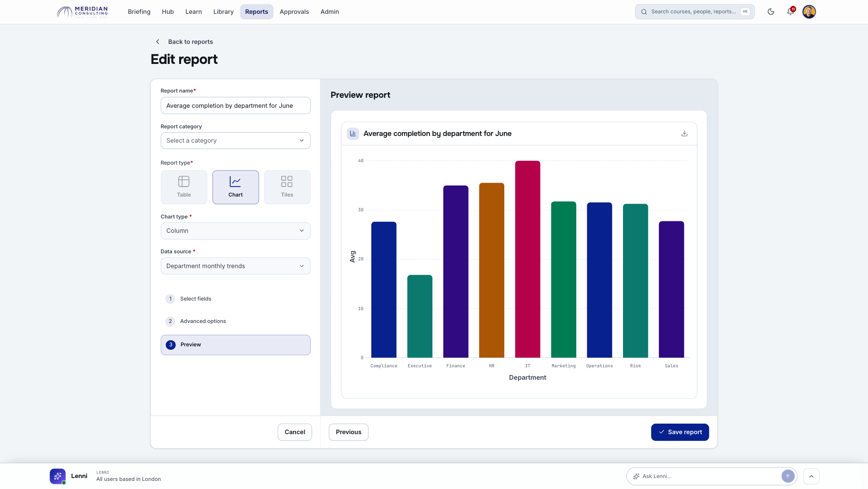Go to step 2 Advanced options
The height and width of the screenshot is (489, 868).
pyautogui.click(x=235, y=321)
